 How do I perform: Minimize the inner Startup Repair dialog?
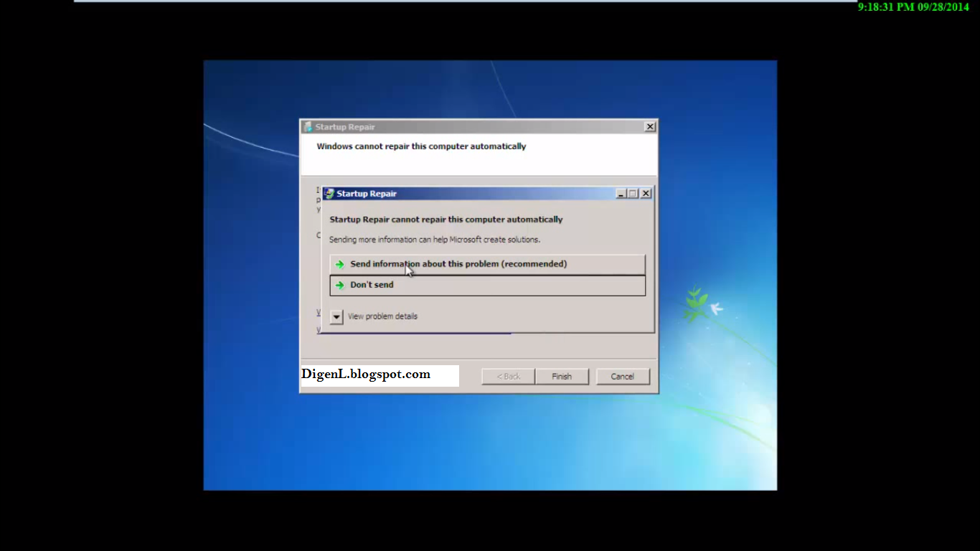coord(621,194)
